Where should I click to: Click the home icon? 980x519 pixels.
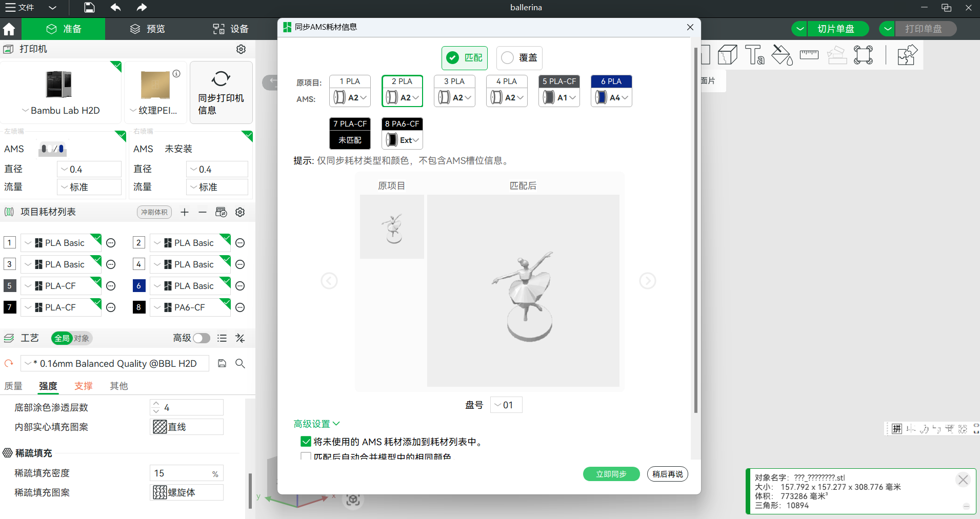(x=9, y=29)
